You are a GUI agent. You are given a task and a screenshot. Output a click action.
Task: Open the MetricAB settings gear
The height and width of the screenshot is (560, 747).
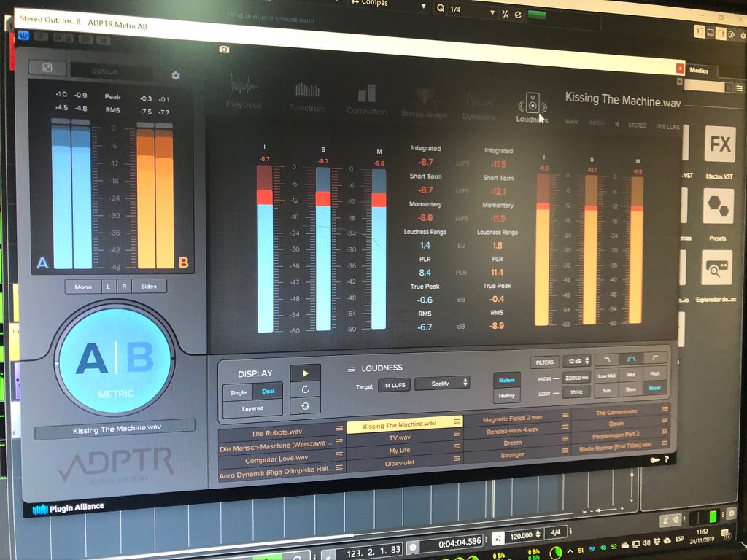tap(175, 74)
